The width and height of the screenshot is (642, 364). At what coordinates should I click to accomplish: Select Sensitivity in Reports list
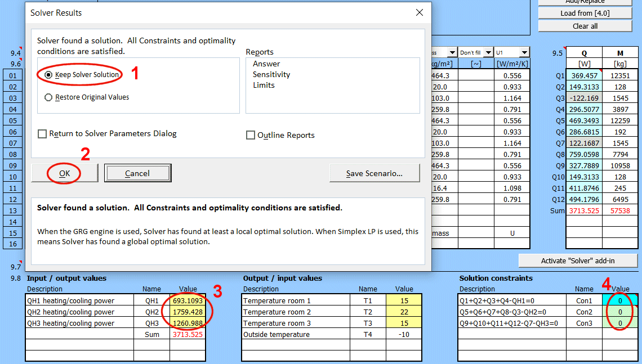click(271, 74)
